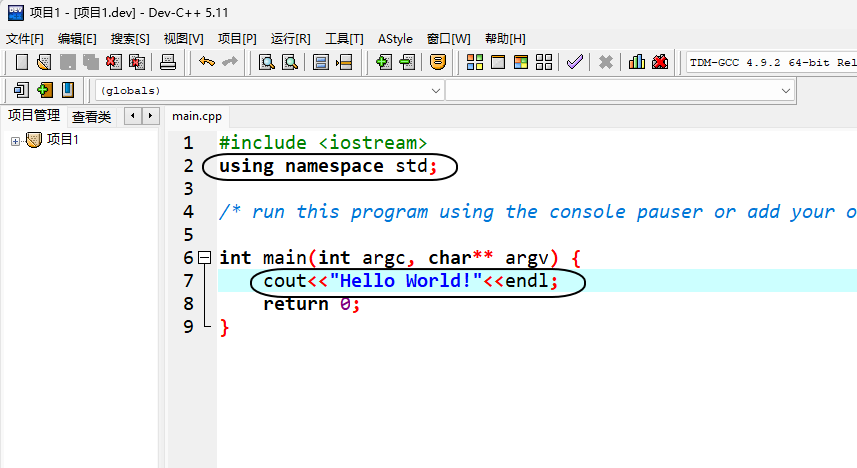Screen dimensions: 857x468
Task: Click the right tab navigation arrow
Action: (x=150, y=116)
